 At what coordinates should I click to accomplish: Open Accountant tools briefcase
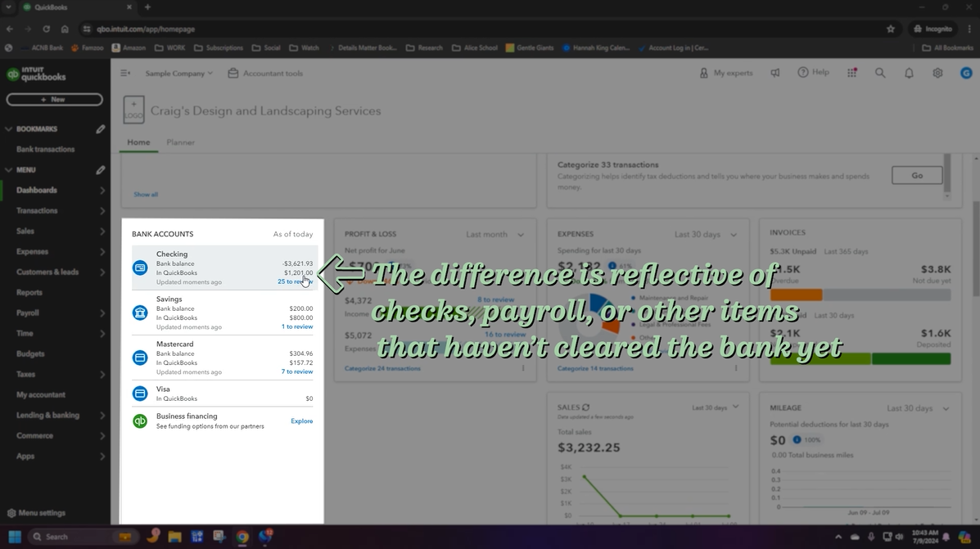265,73
